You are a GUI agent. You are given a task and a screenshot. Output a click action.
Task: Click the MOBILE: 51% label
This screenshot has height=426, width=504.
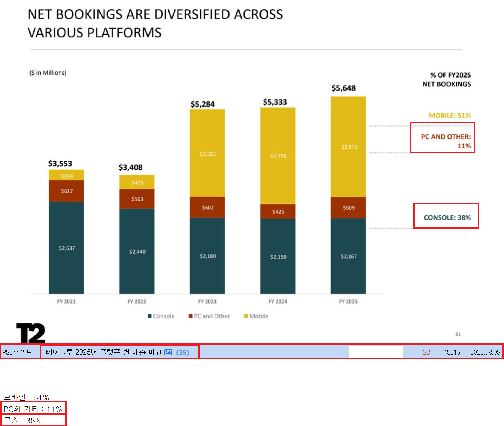click(450, 116)
